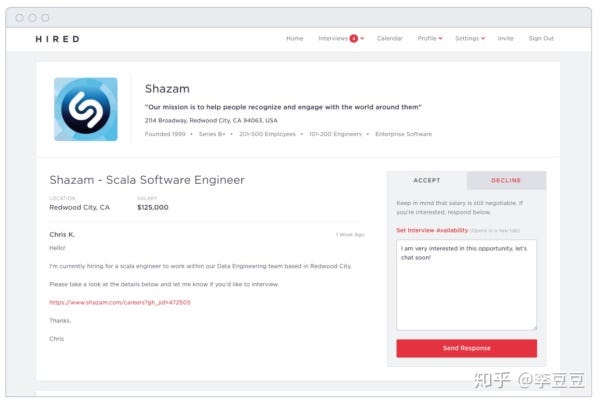Go to the Home page
This screenshot has height=404, width=600.
point(295,38)
